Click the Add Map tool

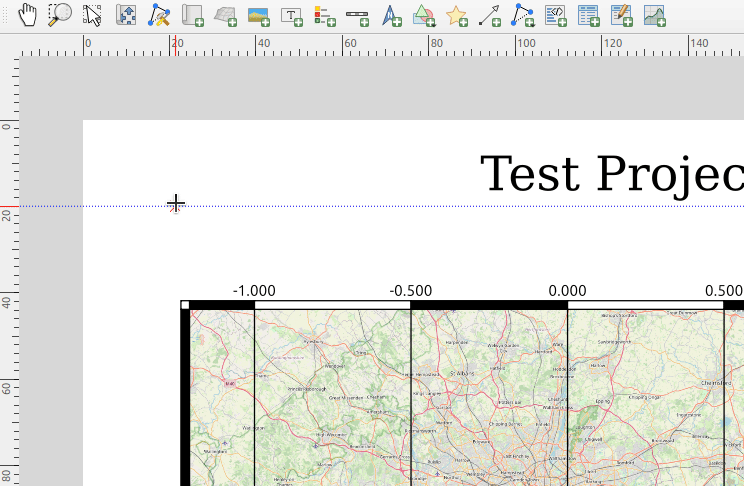[192, 15]
